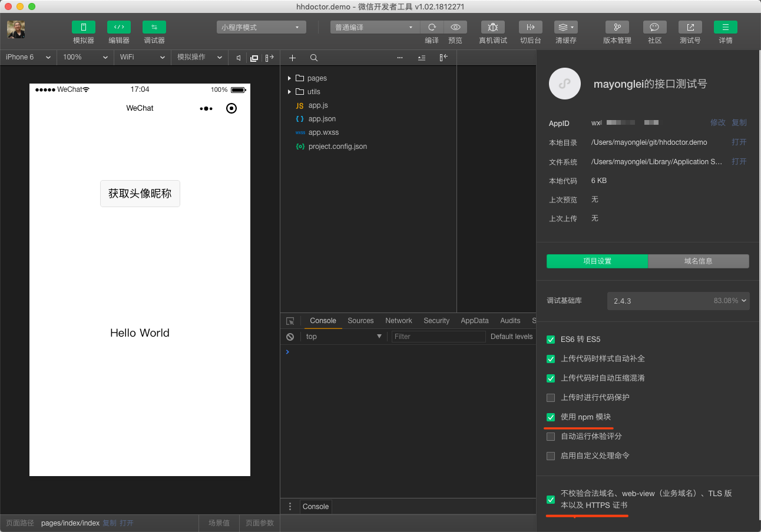Click the 切后台 background switch icon
Viewport: 761px width, 532px height.
pos(531,27)
